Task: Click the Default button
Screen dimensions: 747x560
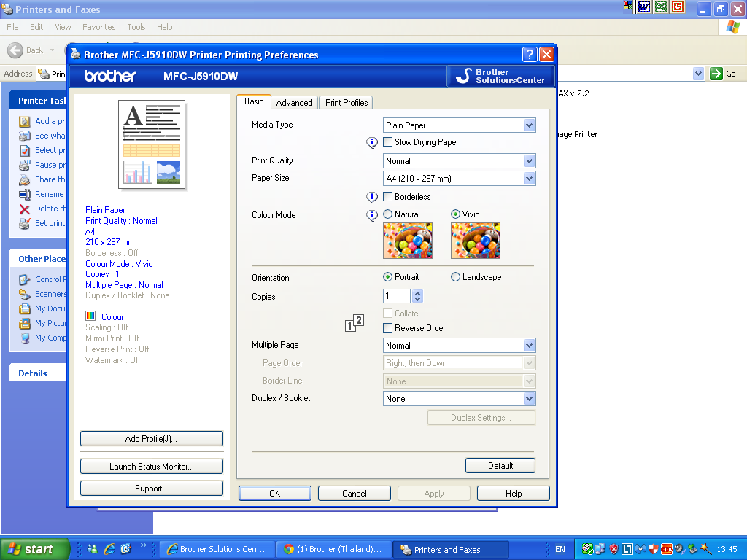Action: point(500,466)
